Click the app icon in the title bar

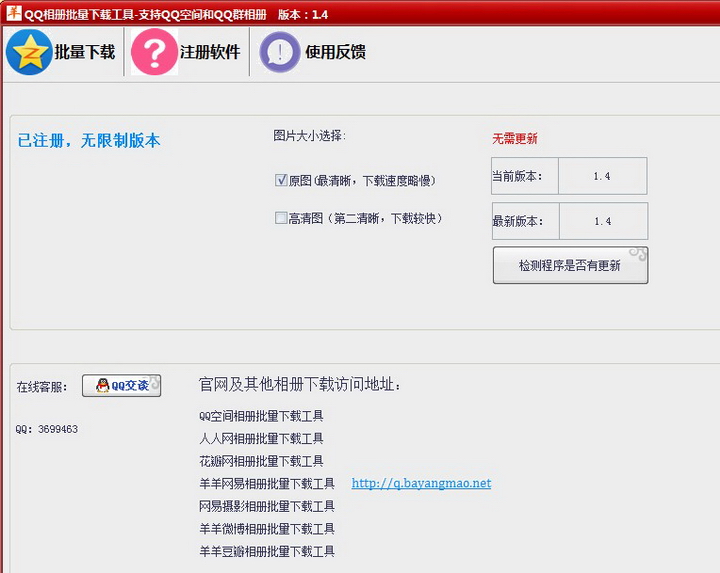pyautogui.click(x=13, y=12)
